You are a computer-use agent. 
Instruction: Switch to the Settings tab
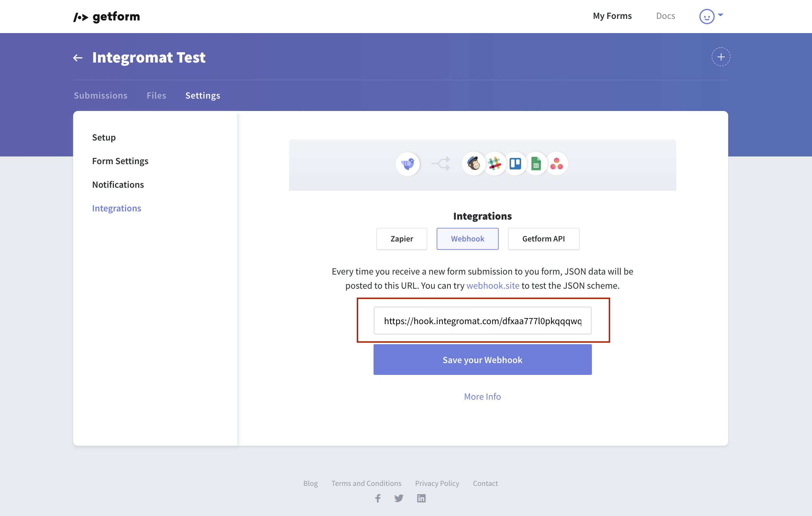coord(203,95)
